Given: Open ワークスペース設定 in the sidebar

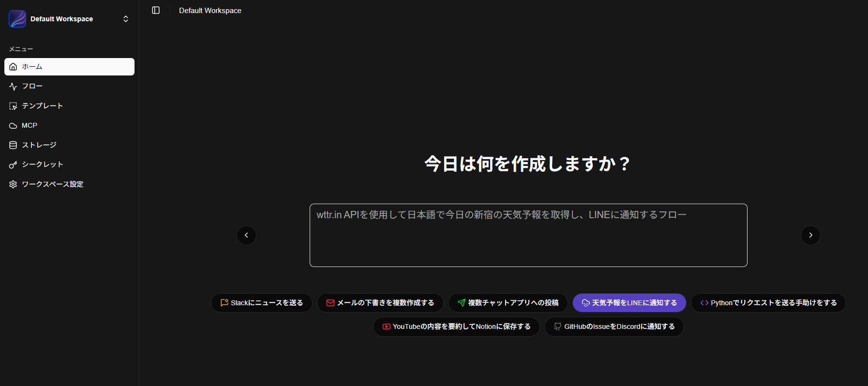Looking at the screenshot, I should click(x=69, y=184).
